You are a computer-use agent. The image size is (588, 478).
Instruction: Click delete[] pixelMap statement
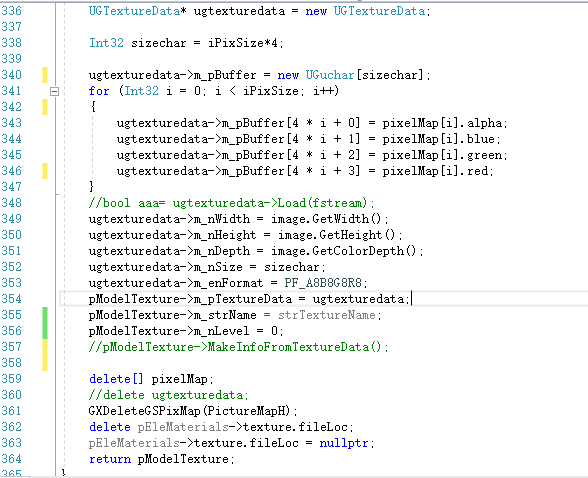click(x=151, y=379)
